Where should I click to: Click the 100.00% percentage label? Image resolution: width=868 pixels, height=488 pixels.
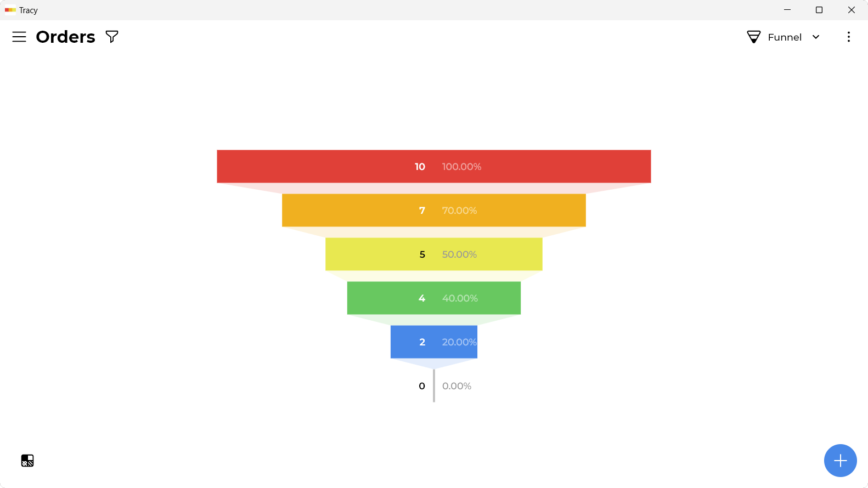pyautogui.click(x=461, y=166)
